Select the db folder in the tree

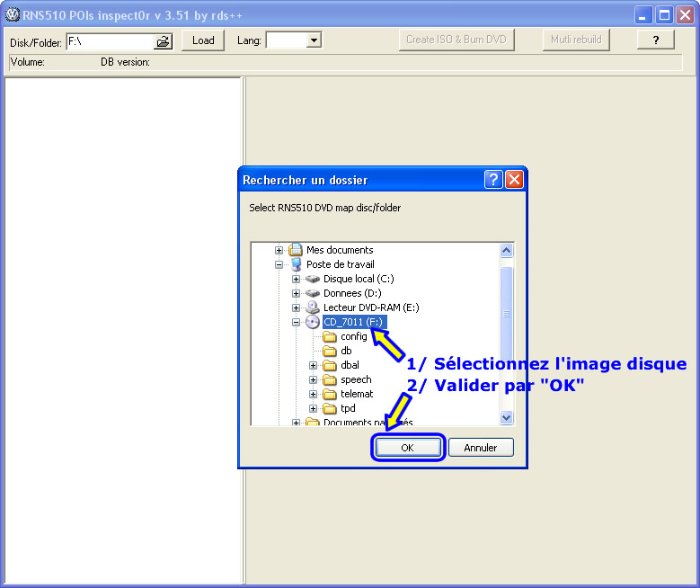(346, 351)
